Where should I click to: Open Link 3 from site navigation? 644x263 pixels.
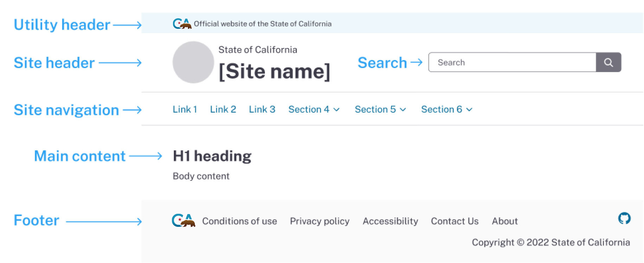262,110
